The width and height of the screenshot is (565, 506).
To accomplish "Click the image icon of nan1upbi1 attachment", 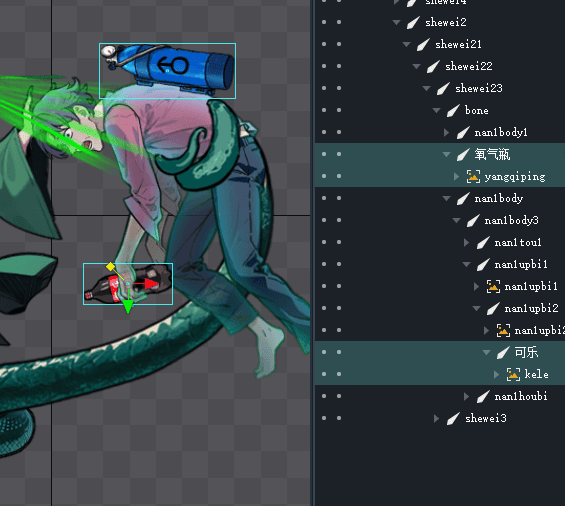I will click(493, 287).
